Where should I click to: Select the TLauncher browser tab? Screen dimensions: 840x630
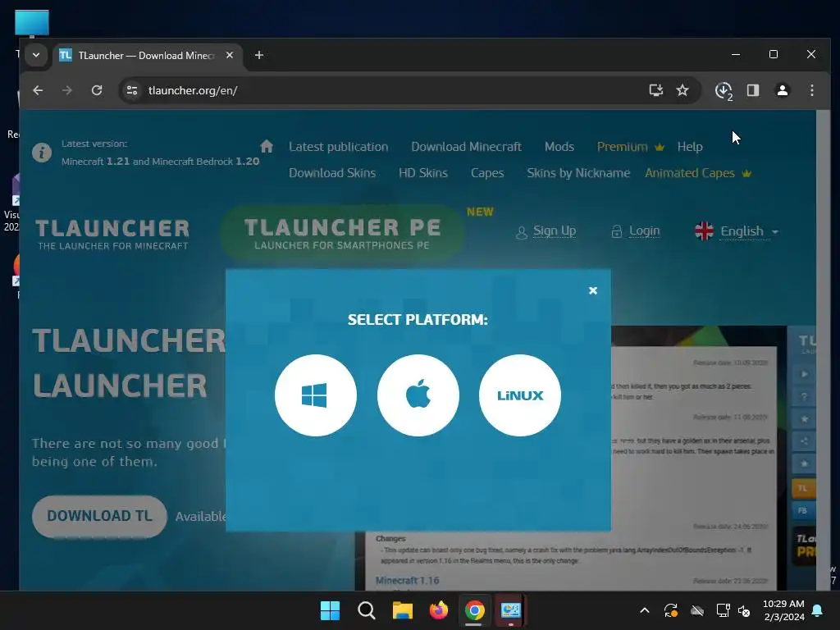pos(146,55)
